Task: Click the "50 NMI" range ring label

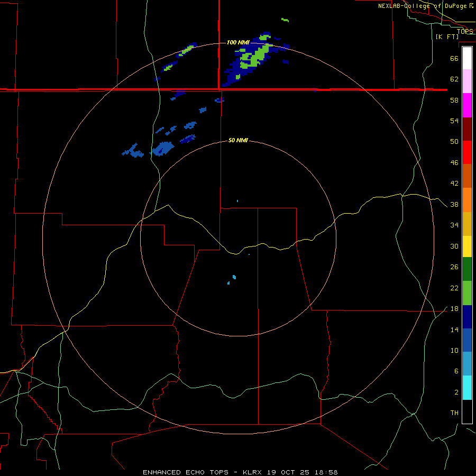Action: coord(238,140)
